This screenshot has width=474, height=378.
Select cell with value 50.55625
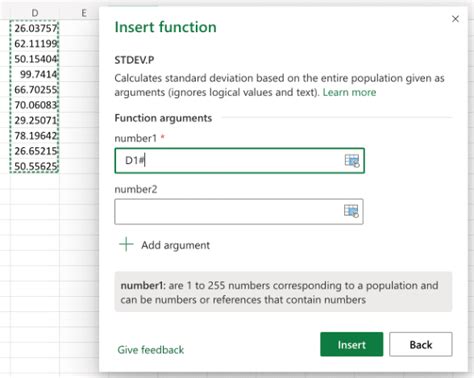(35, 166)
